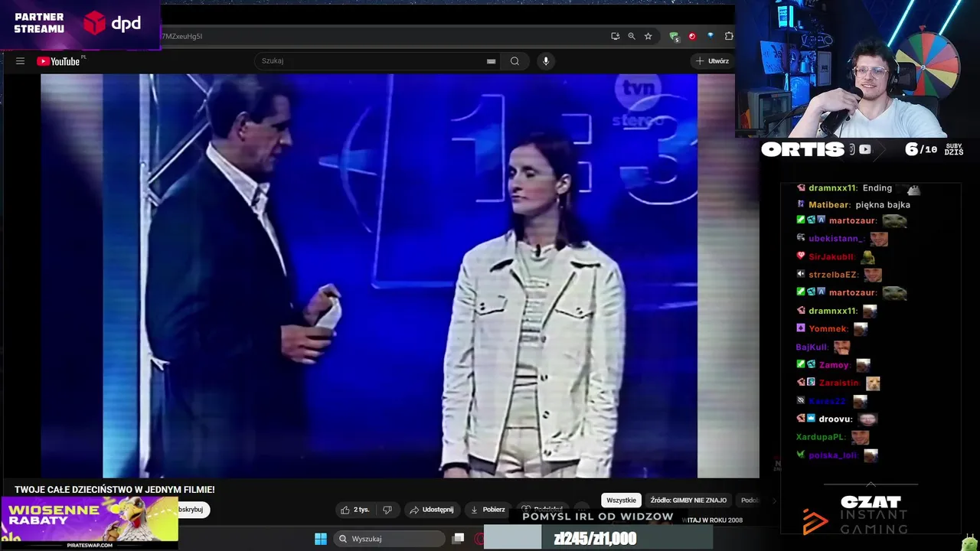Click chat username XardupaPL

tap(821, 438)
